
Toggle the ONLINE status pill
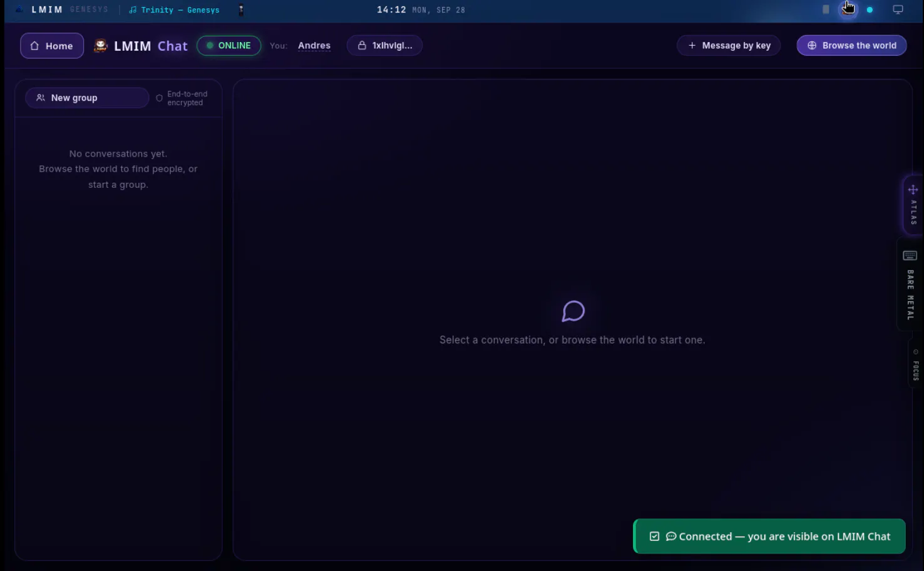pos(228,46)
